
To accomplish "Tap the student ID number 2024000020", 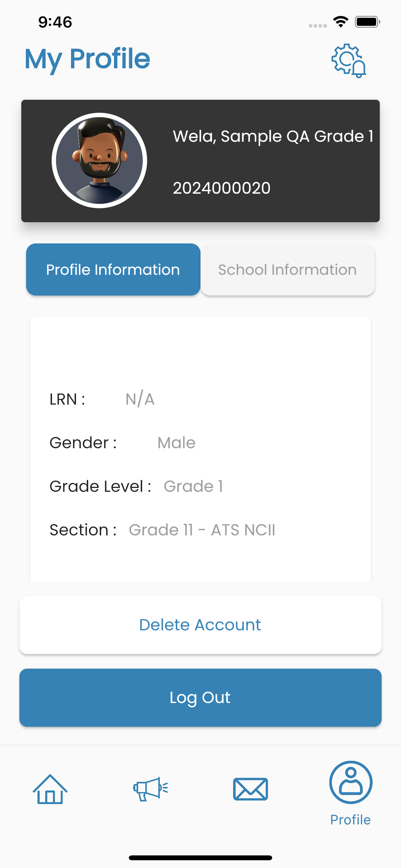I will [221, 188].
